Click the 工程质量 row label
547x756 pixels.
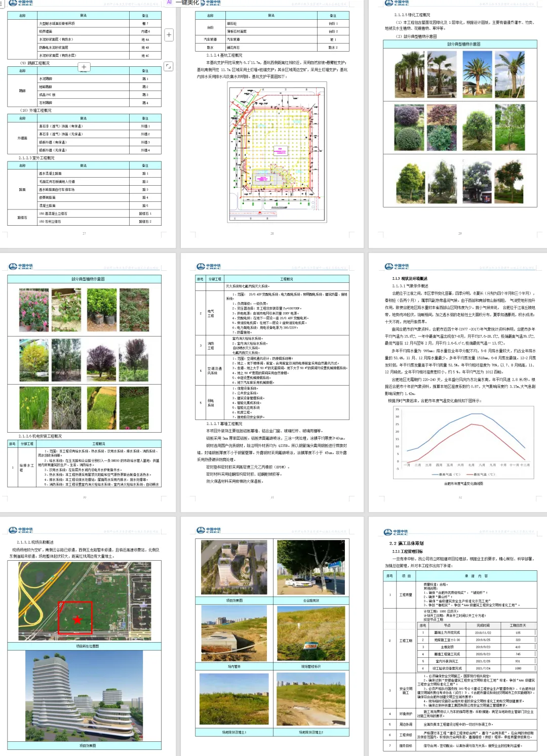click(x=406, y=595)
